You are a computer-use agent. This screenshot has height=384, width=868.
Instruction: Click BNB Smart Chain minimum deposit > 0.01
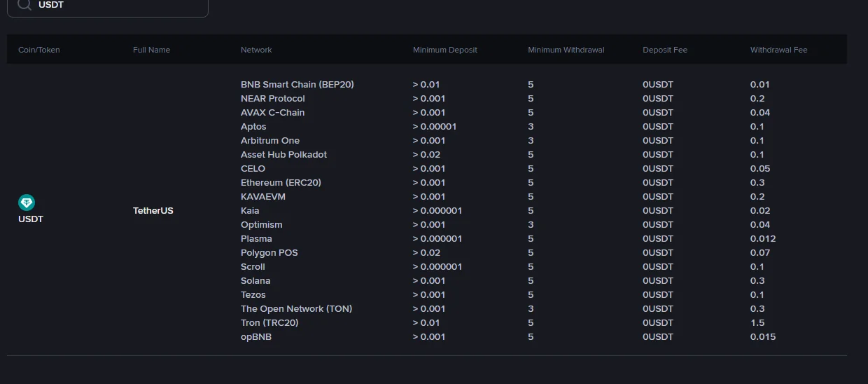click(426, 84)
